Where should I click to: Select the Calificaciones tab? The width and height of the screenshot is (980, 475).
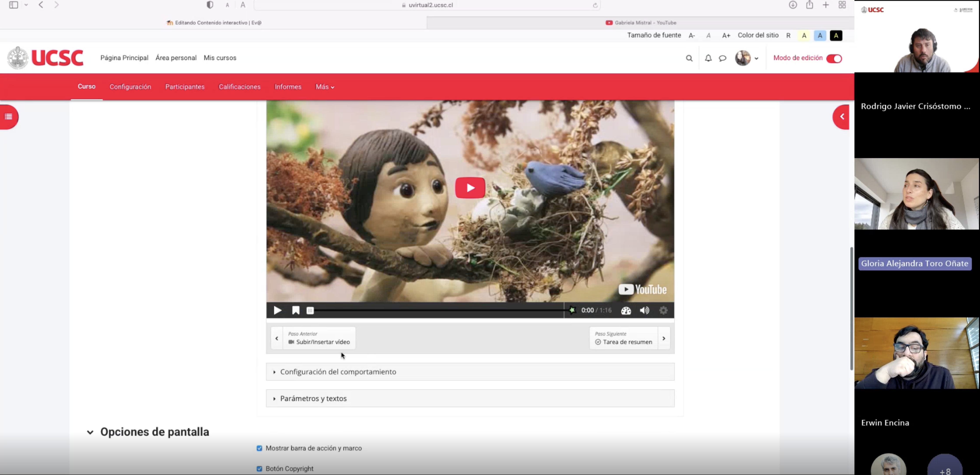tap(240, 87)
